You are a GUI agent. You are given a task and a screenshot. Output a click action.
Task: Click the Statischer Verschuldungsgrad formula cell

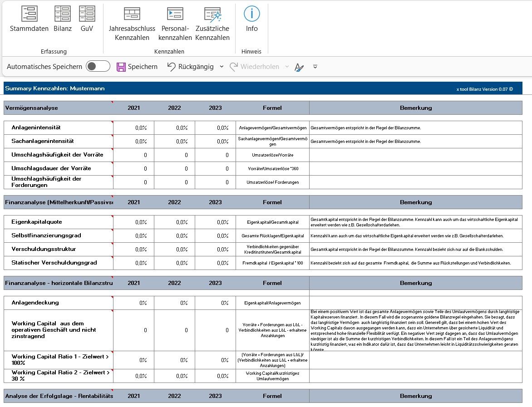(x=272, y=263)
